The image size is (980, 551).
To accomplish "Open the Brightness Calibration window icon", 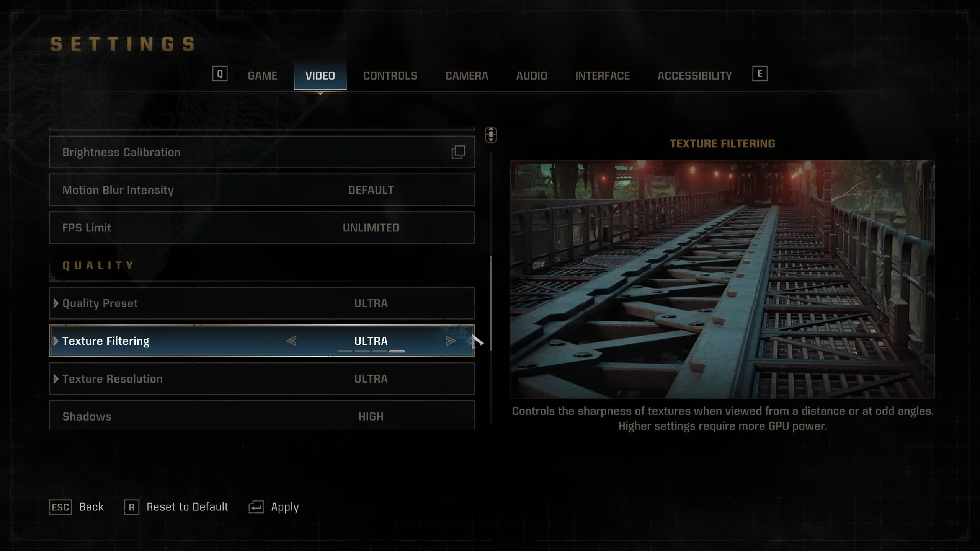I will point(458,152).
